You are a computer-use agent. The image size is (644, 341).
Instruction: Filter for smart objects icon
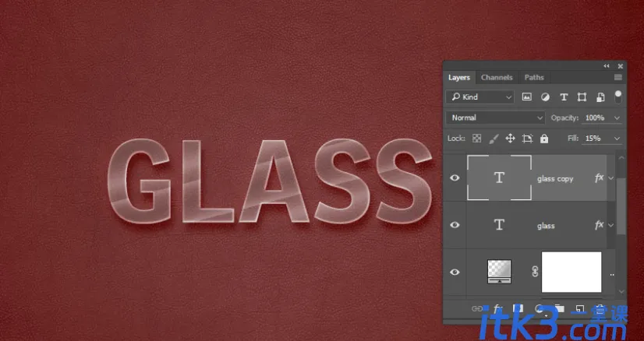point(600,97)
